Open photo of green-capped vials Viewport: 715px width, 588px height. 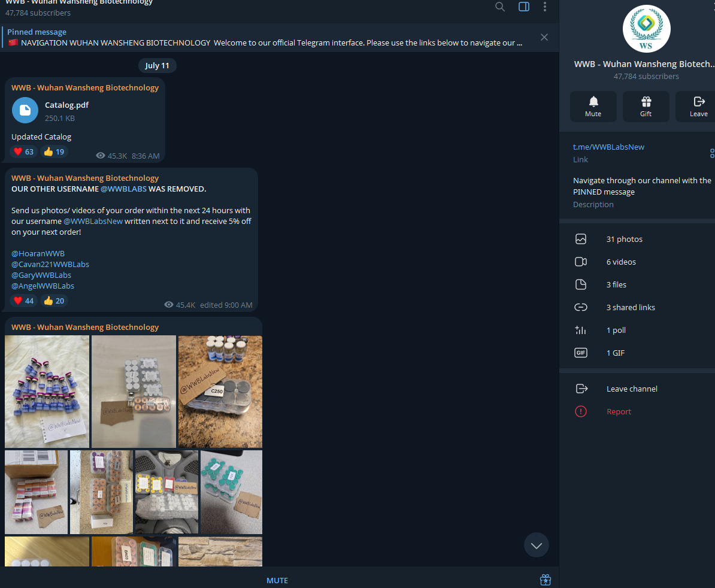[x=232, y=492]
